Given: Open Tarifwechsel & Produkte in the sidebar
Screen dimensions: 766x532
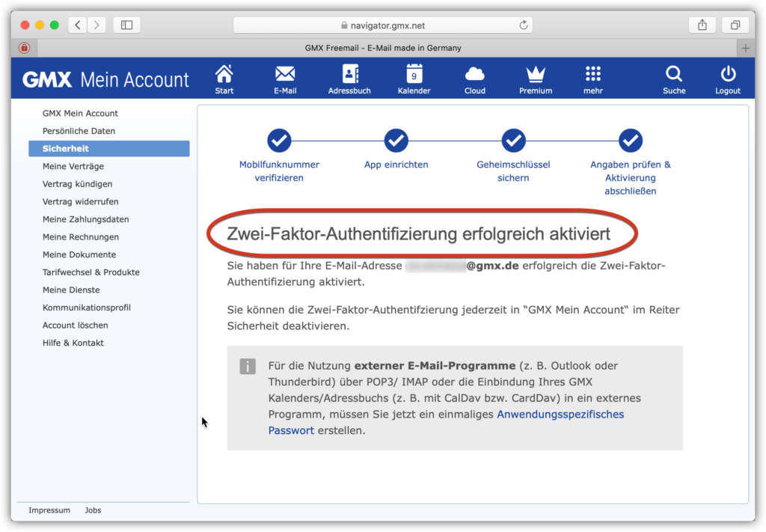Looking at the screenshot, I should pyautogui.click(x=91, y=272).
